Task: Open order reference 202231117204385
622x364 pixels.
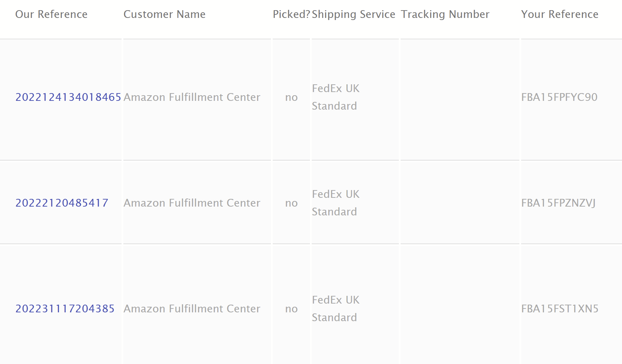Action: 65,308
